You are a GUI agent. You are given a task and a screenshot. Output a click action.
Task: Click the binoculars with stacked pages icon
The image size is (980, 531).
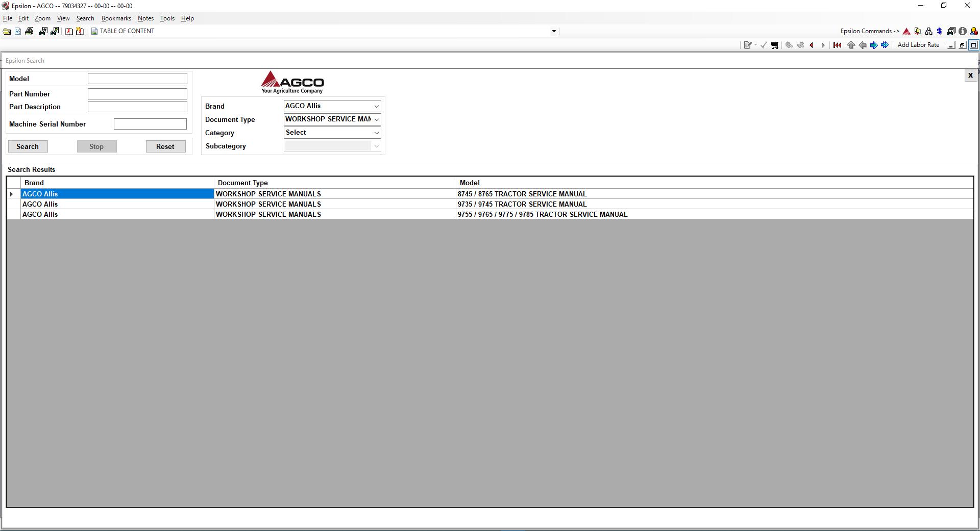tap(951, 32)
